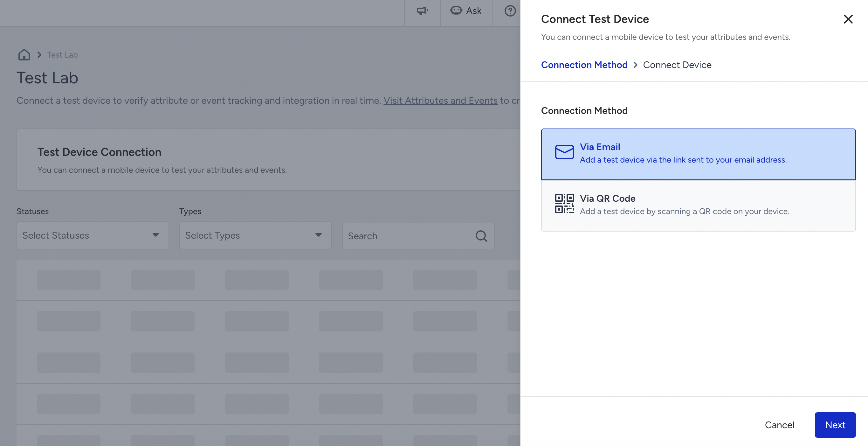Click the Next button
The width and height of the screenshot is (868, 446).
click(x=835, y=425)
